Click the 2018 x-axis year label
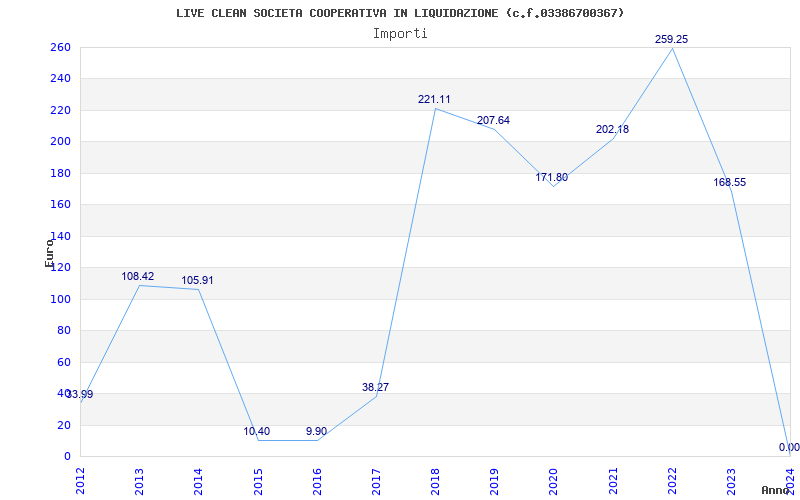Screen dimensions: 800x500 (x=436, y=481)
